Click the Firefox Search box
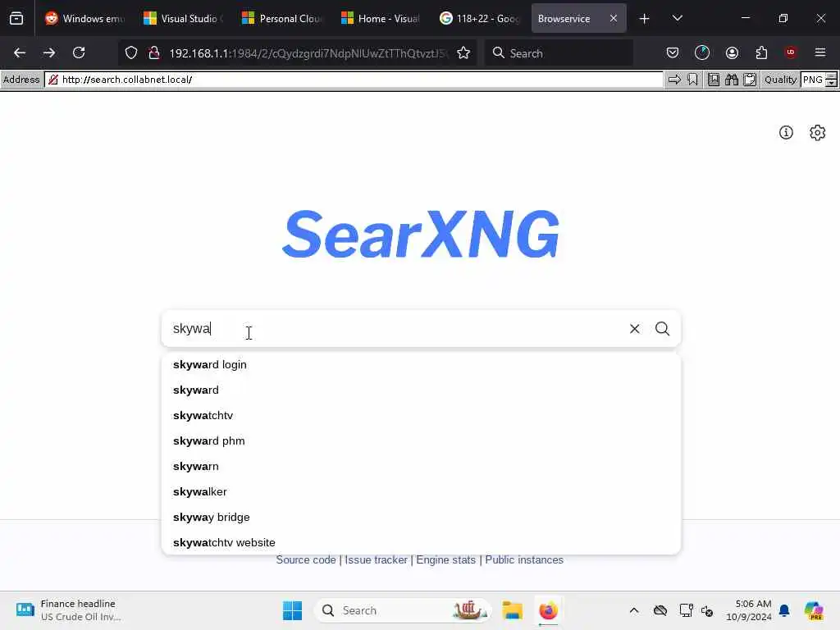840x630 pixels. (x=559, y=53)
